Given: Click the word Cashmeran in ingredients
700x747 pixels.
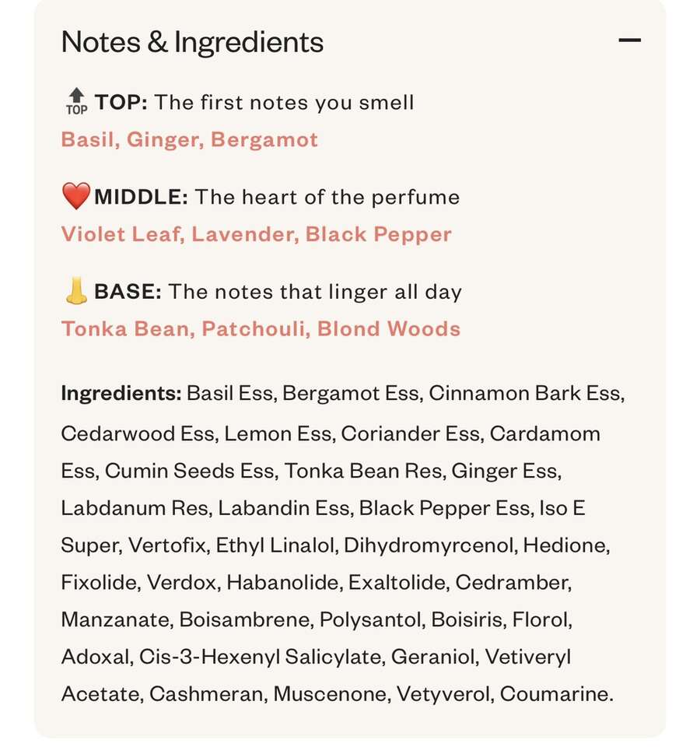Looking at the screenshot, I should (205, 694).
